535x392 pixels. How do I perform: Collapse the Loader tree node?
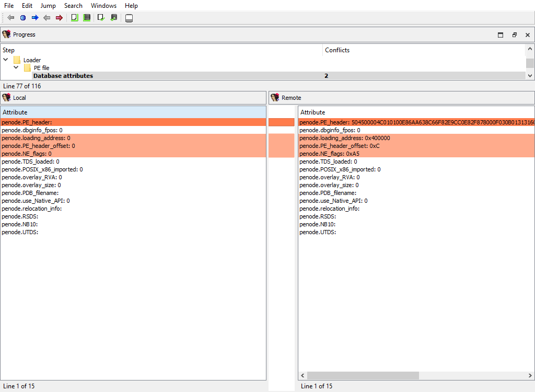coord(6,60)
